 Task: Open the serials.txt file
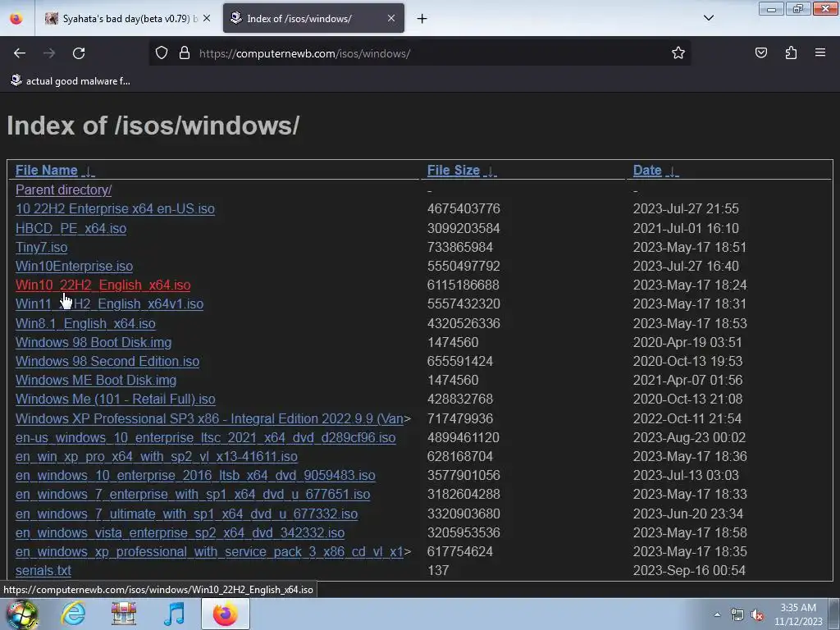tap(43, 571)
